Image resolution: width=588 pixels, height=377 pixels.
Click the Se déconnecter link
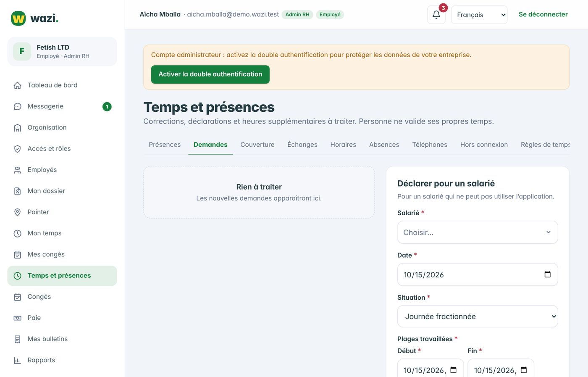[543, 14]
